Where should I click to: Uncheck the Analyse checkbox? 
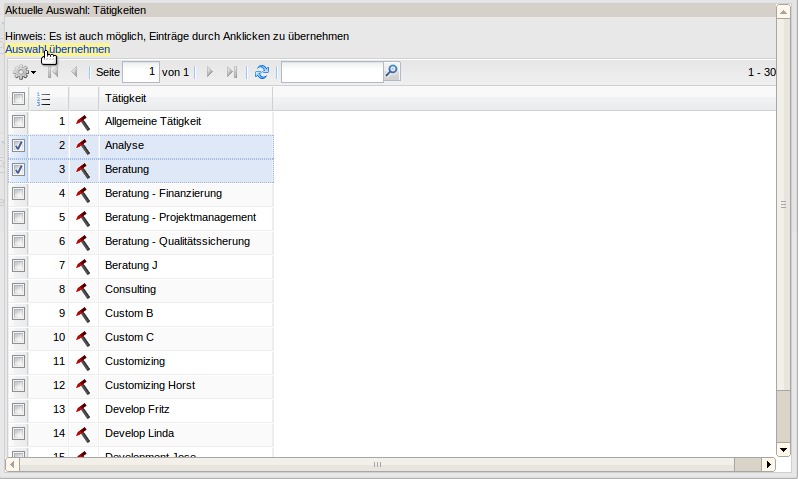(x=18, y=146)
